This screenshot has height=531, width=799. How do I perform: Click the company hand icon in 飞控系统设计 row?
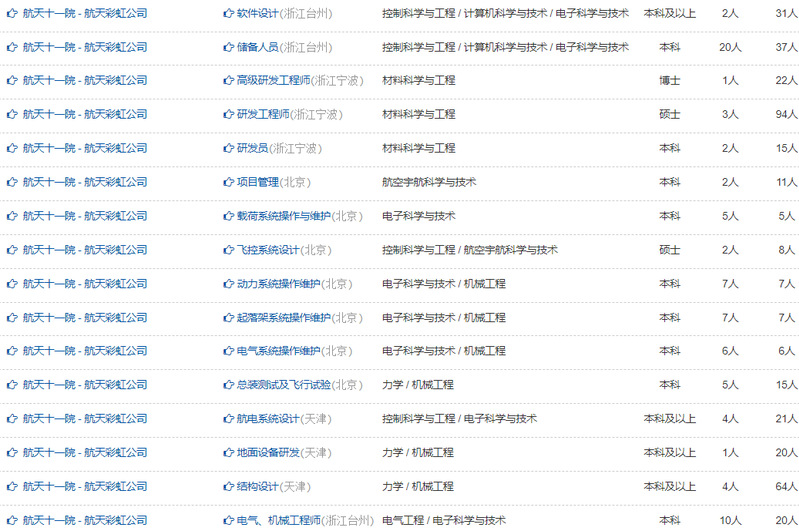coord(12,250)
